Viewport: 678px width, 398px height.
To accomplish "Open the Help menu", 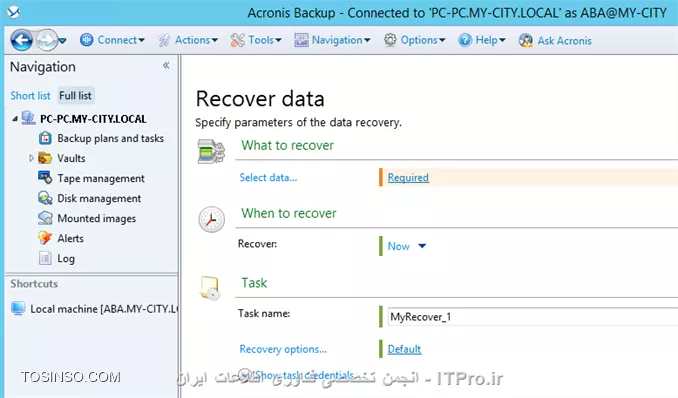I will pyautogui.click(x=490, y=40).
